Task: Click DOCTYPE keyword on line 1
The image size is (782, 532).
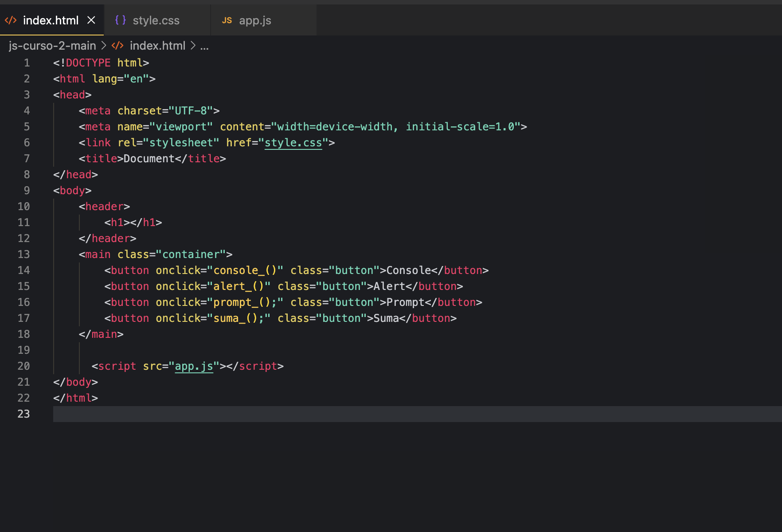Action: 88,63
